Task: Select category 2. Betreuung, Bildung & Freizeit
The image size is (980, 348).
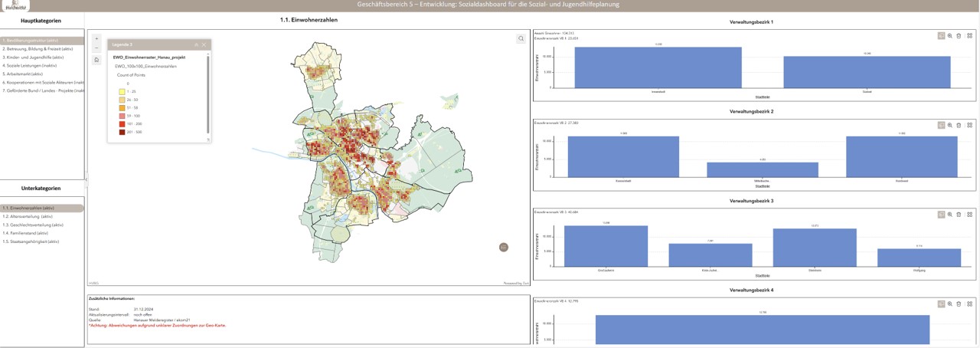Action: point(38,49)
